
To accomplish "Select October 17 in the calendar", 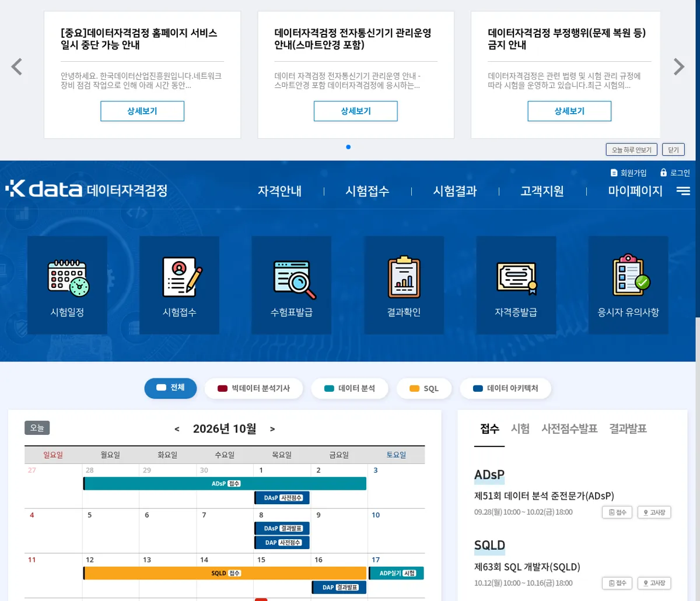I will (376, 560).
